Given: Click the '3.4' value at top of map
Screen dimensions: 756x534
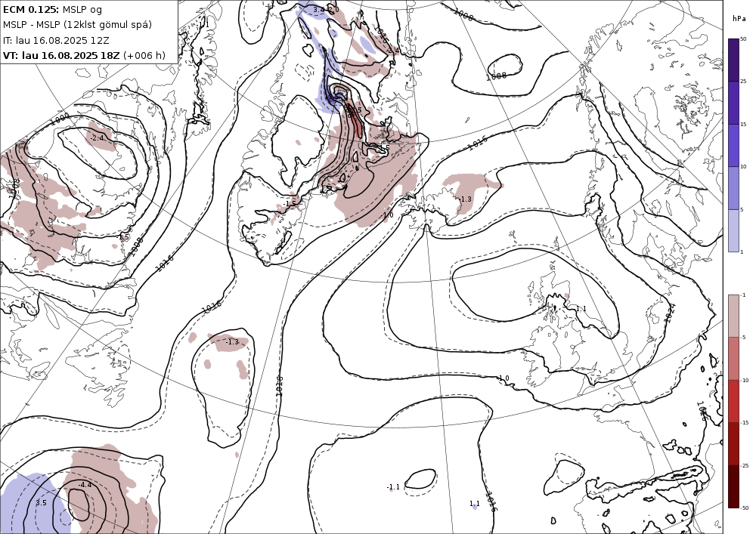Looking at the screenshot, I should click(319, 10).
